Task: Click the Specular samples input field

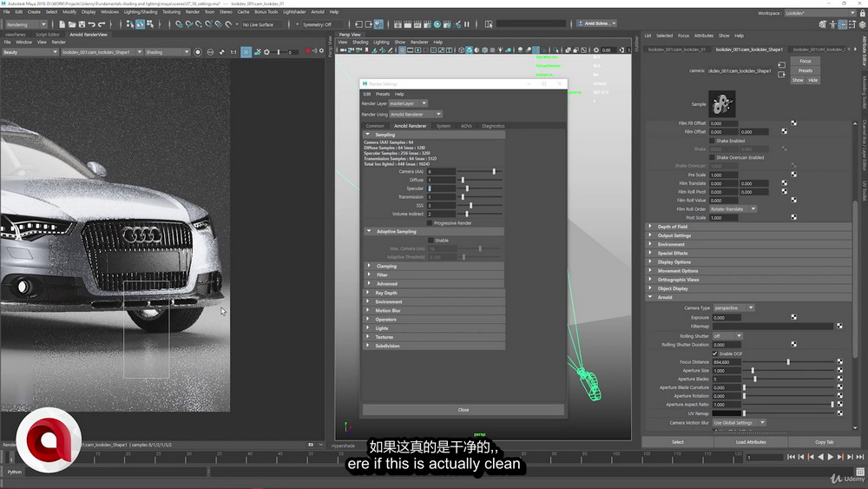Action: click(x=441, y=188)
